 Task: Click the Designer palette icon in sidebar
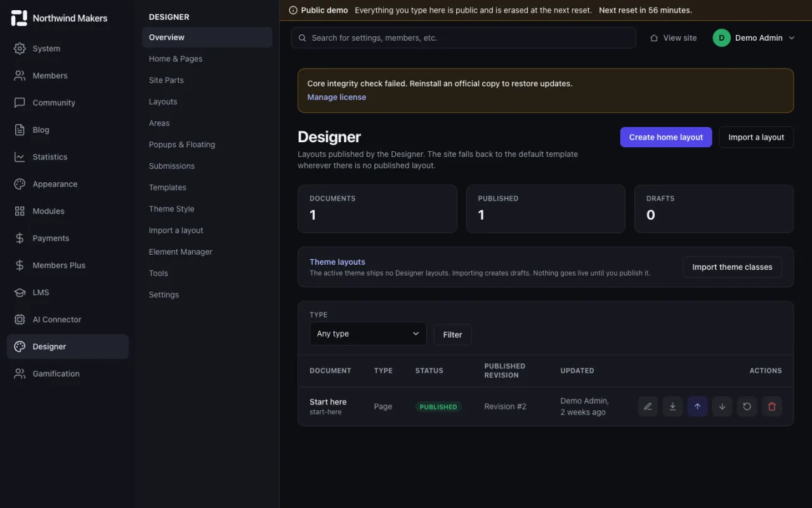pos(20,347)
